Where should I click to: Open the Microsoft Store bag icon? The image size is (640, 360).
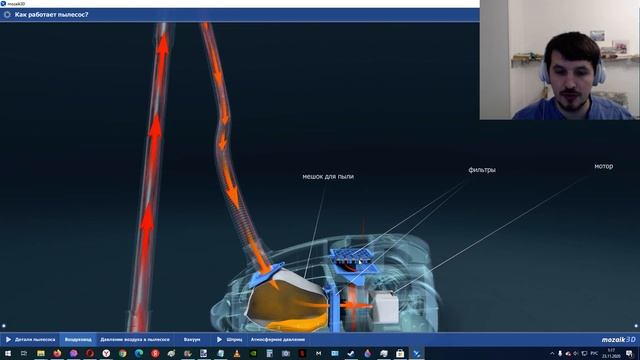(x=400, y=353)
